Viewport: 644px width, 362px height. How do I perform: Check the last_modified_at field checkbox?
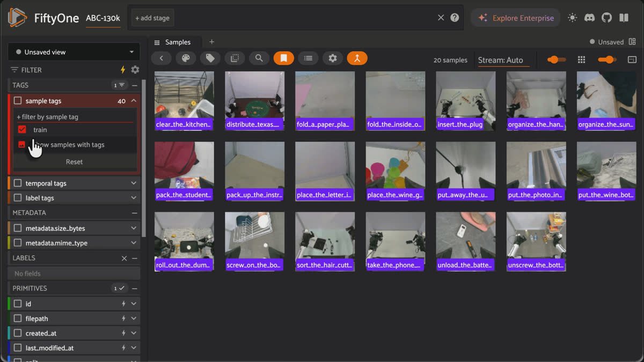click(18, 348)
